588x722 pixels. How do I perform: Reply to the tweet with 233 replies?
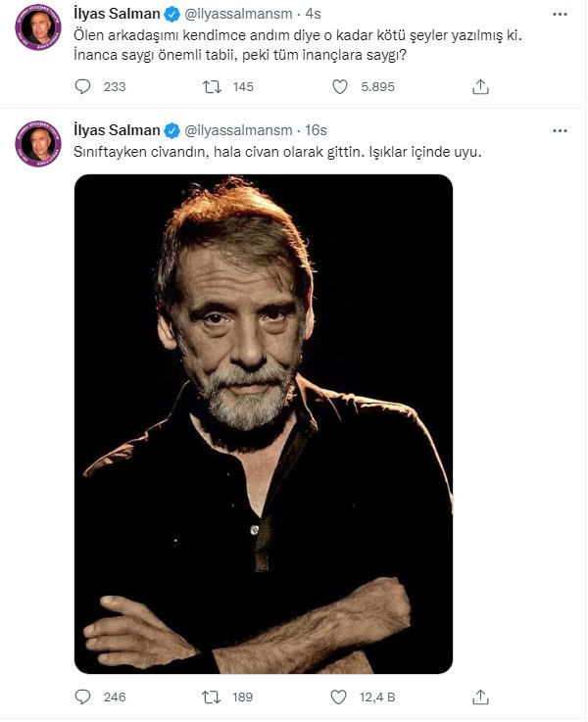click(x=83, y=87)
